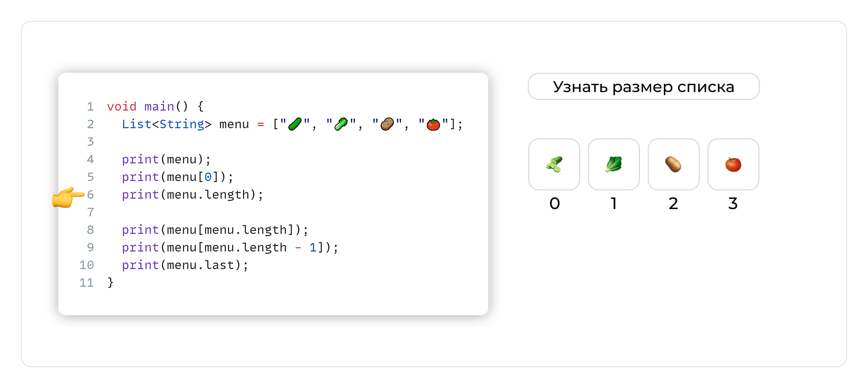Select the potato list tile
The height and width of the screenshot is (388, 868).
[x=673, y=164]
